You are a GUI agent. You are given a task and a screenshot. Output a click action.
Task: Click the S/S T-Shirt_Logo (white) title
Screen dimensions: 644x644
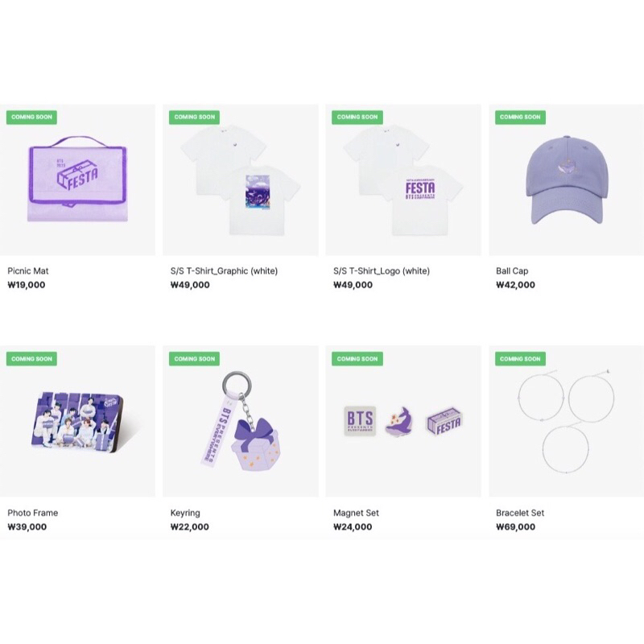pos(382,271)
